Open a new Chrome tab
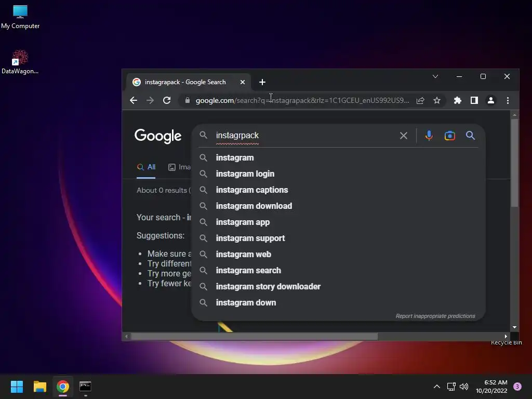532x399 pixels. pos(262,82)
